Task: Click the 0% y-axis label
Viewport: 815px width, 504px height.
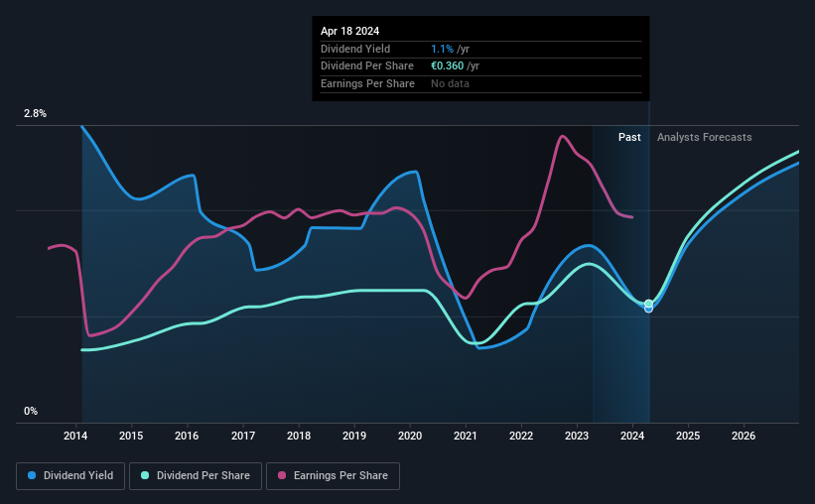Action: click(x=31, y=411)
